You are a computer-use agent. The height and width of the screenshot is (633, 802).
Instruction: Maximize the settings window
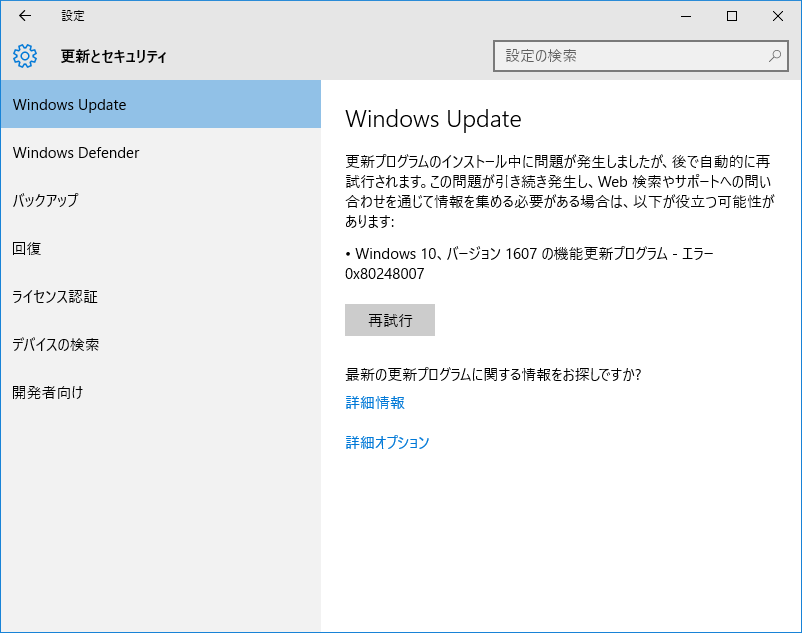(732, 16)
